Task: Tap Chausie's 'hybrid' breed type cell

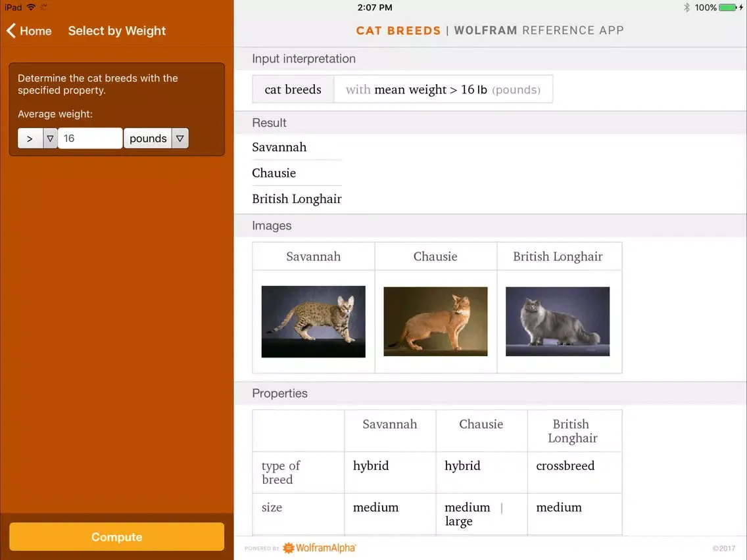Action: [481, 473]
